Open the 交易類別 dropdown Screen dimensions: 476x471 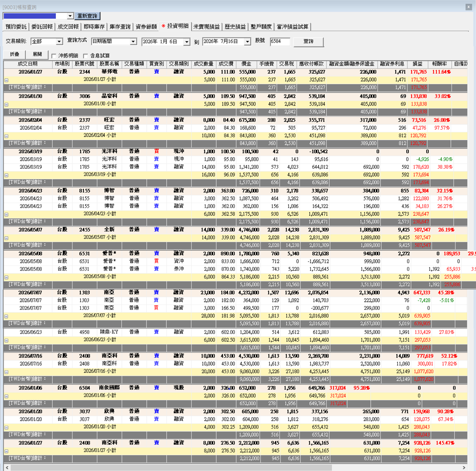point(59,42)
